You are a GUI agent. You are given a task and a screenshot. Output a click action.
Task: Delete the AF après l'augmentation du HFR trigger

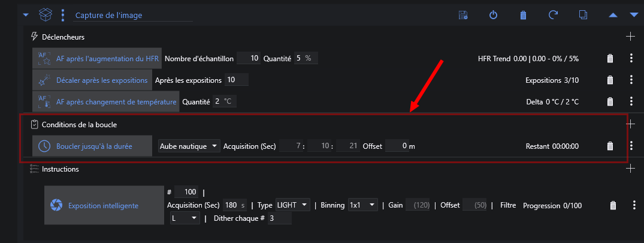610,58
